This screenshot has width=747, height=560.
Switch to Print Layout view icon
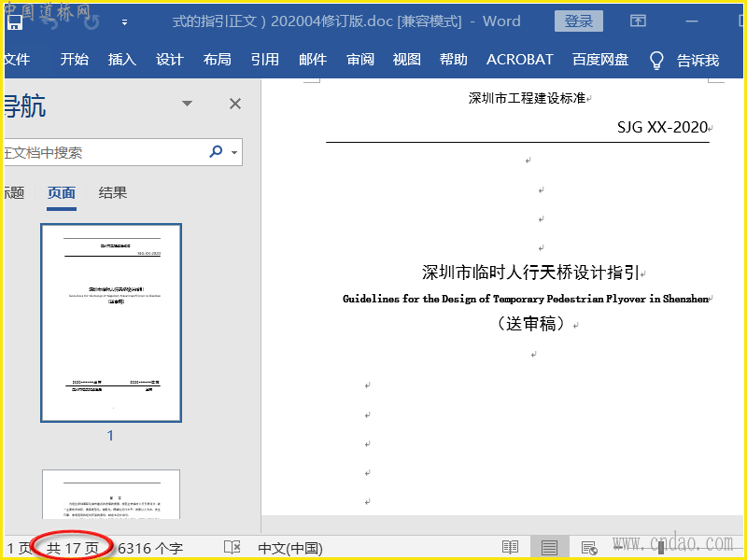(x=549, y=548)
